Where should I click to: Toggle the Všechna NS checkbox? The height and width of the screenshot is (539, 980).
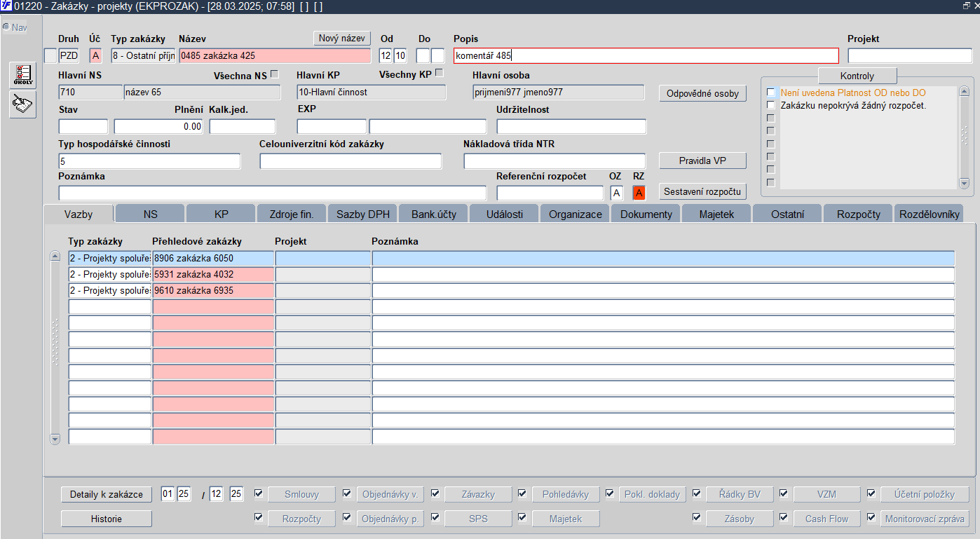(x=274, y=74)
